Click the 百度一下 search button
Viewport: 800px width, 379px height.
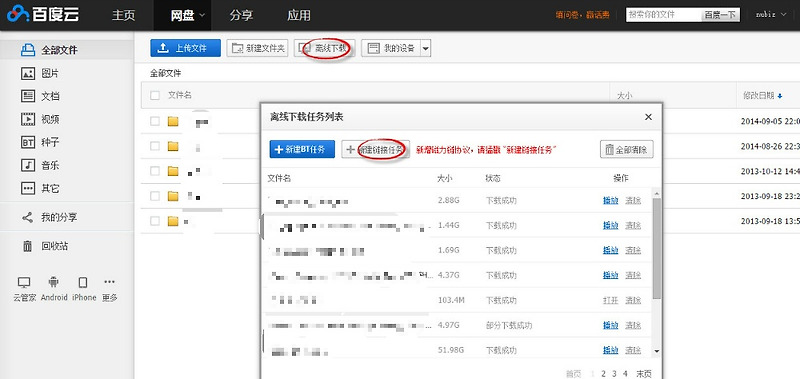coord(721,15)
